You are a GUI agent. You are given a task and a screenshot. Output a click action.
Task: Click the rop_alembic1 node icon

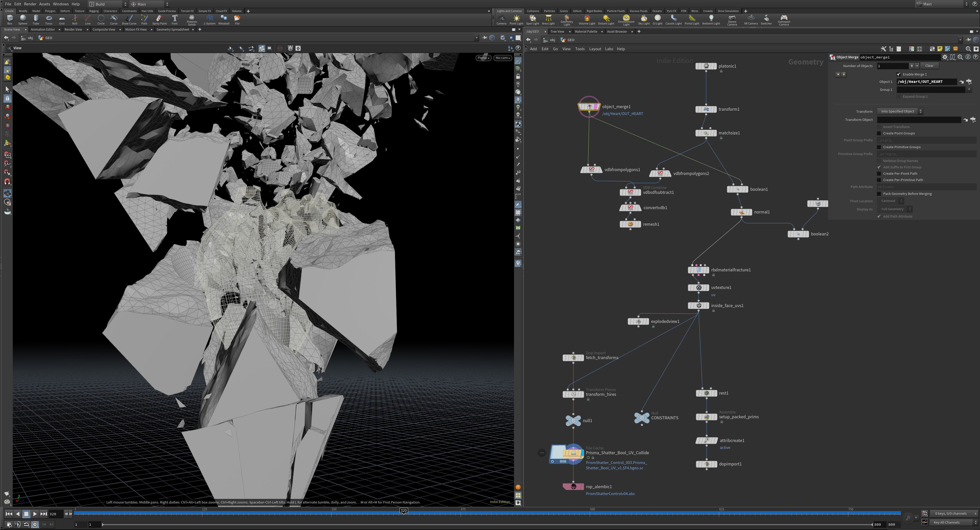pyautogui.click(x=573, y=487)
